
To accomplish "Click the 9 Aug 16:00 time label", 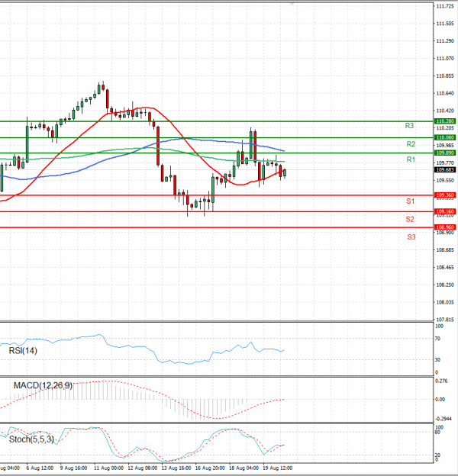I will tap(73, 468).
